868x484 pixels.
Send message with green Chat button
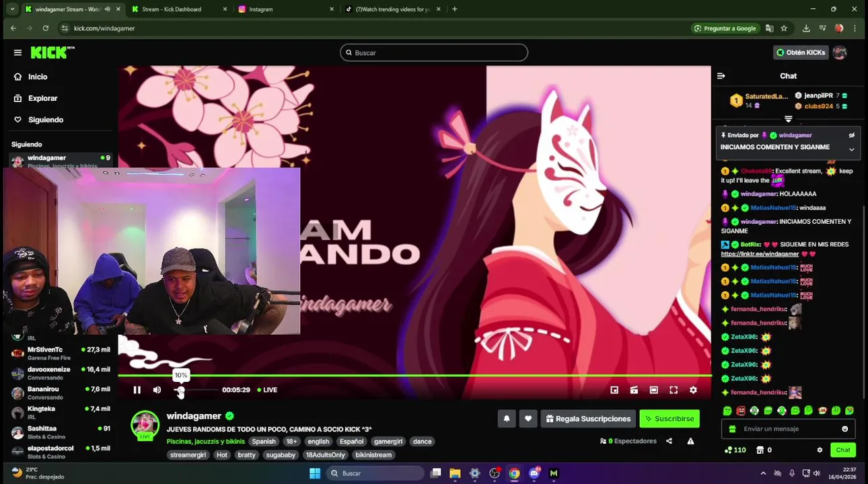pos(843,450)
